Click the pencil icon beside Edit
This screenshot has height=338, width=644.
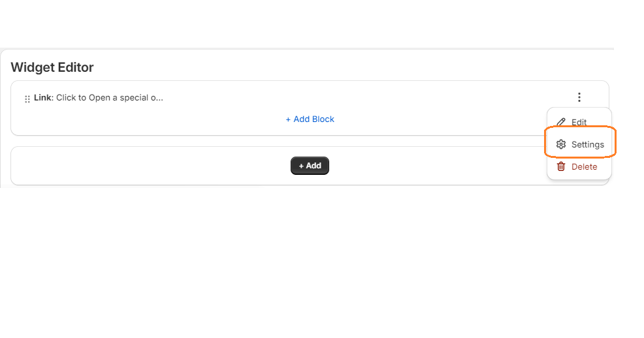(x=561, y=122)
